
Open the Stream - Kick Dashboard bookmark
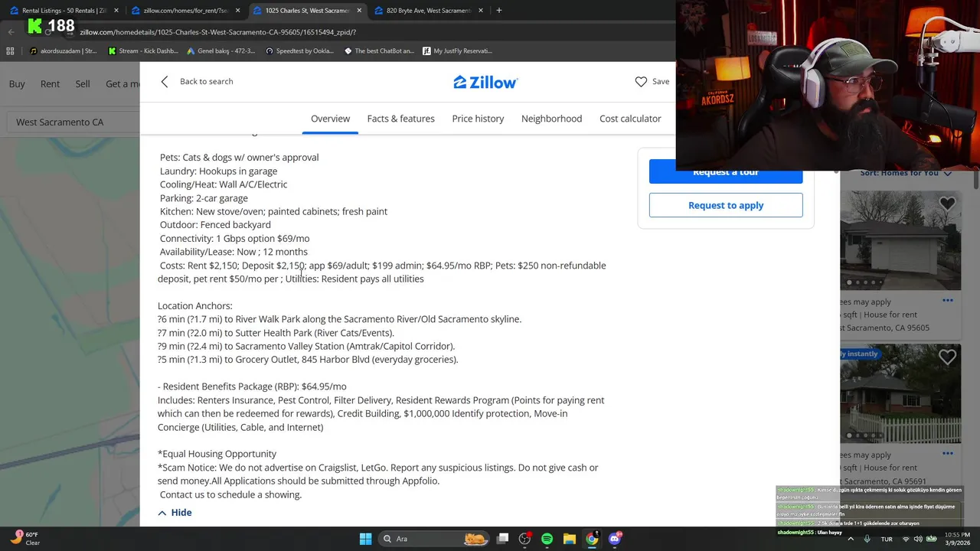[144, 51]
